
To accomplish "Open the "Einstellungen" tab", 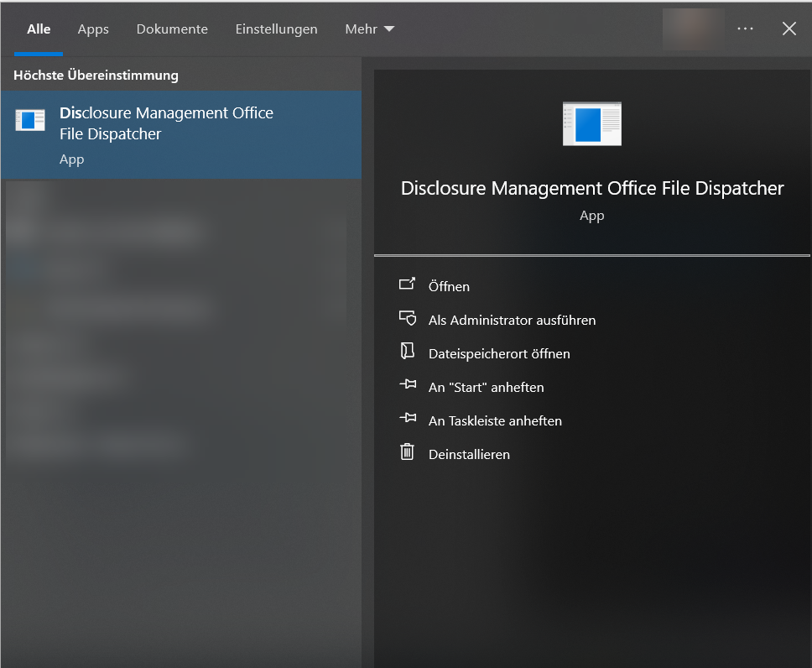I will coord(276,29).
